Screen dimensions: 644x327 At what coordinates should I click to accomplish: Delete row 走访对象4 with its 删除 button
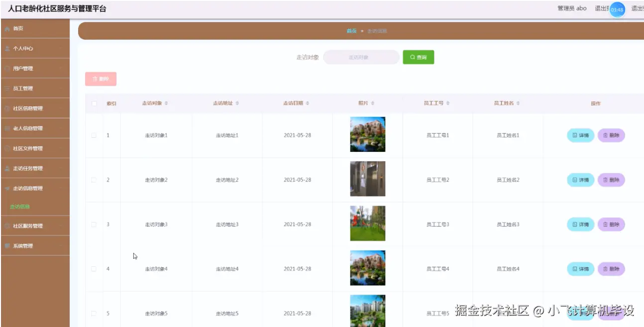click(x=611, y=269)
